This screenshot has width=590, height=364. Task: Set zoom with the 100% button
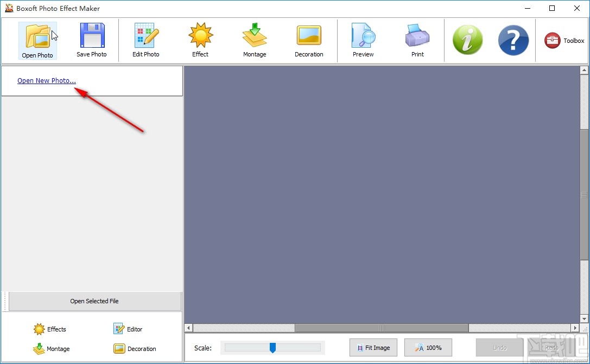pyautogui.click(x=428, y=348)
